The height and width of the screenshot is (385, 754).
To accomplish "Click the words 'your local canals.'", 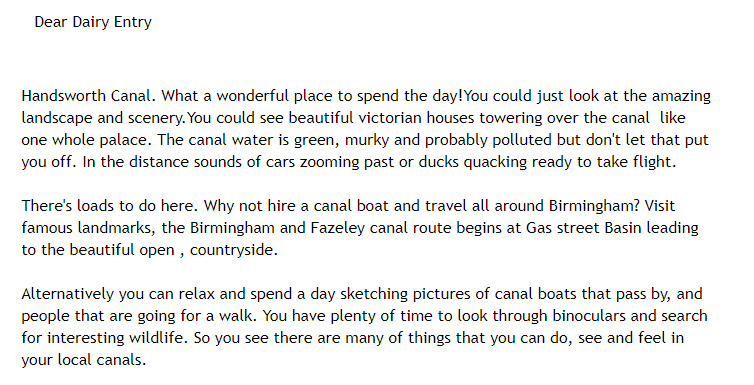I will [84, 360].
